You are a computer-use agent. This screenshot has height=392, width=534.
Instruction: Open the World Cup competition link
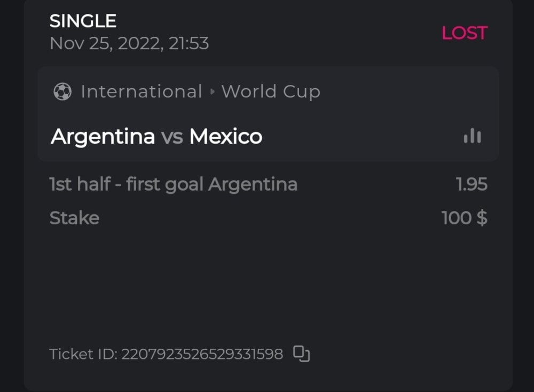click(271, 92)
